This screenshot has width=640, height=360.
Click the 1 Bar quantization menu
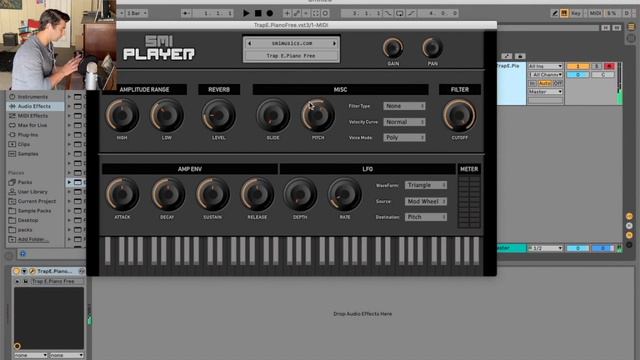point(136,13)
